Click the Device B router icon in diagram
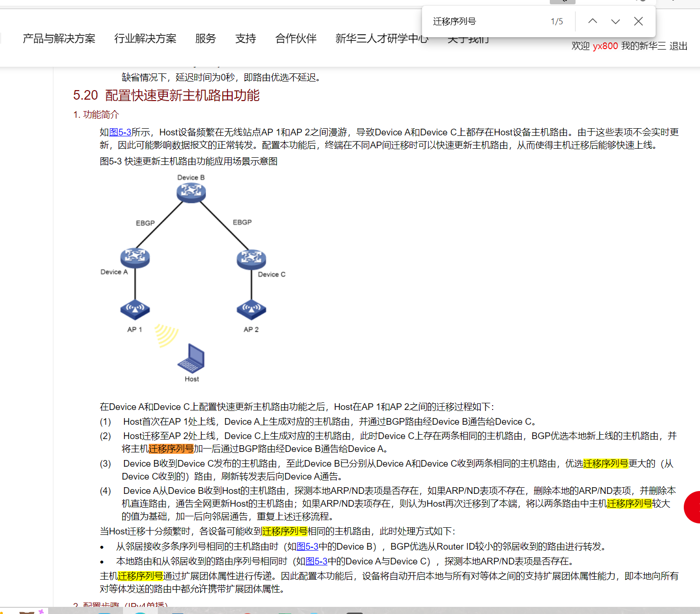The image size is (700, 614). (x=191, y=193)
